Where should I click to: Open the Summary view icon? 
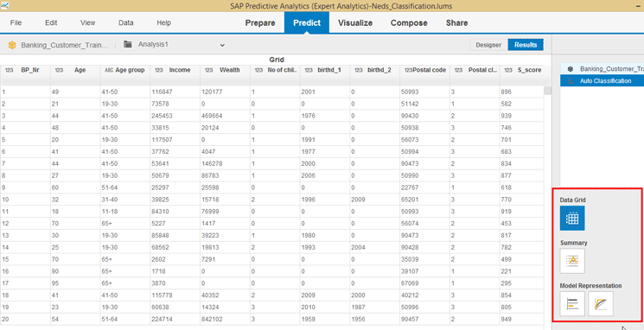point(572,261)
